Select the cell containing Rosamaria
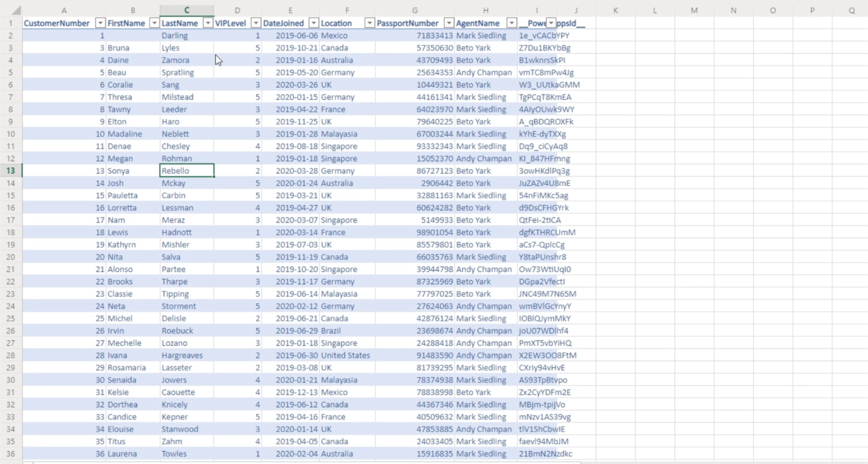 pyautogui.click(x=133, y=367)
